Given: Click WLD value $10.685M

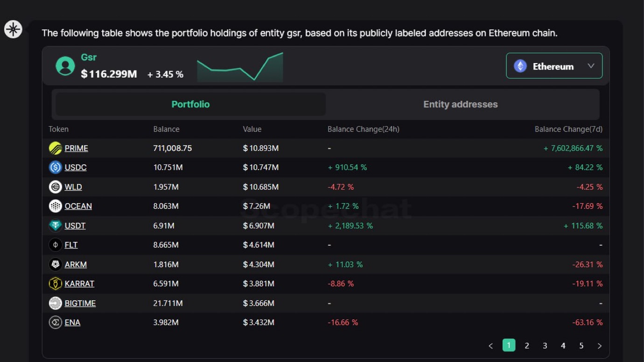Looking at the screenshot, I should tap(261, 187).
